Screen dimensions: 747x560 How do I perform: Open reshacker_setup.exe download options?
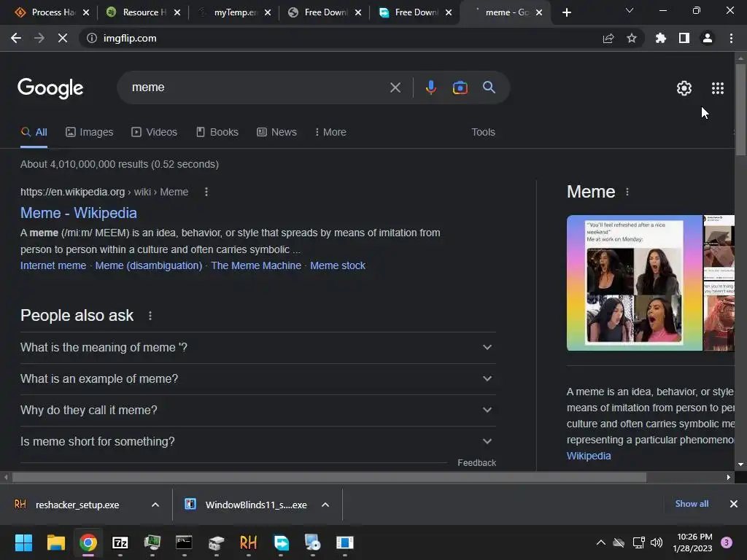155,505
